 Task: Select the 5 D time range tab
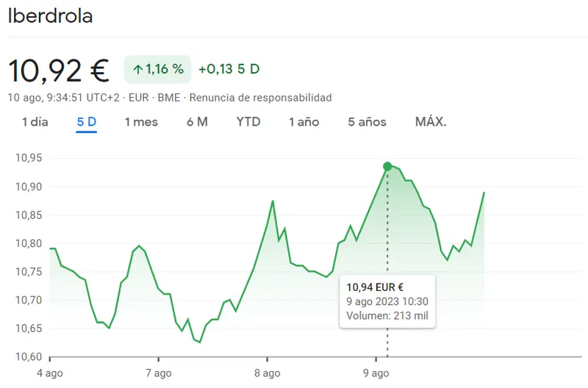point(87,122)
